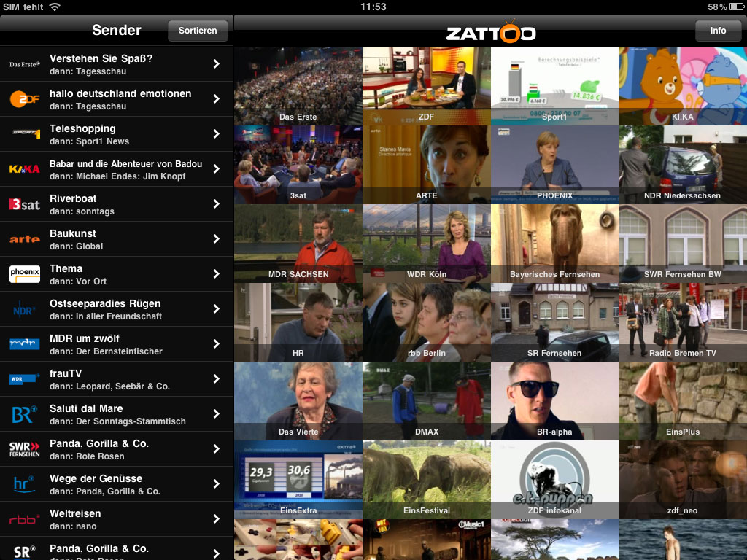Tap the phoenix channel logo
This screenshot has width=747, height=560.
(x=24, y=274)
